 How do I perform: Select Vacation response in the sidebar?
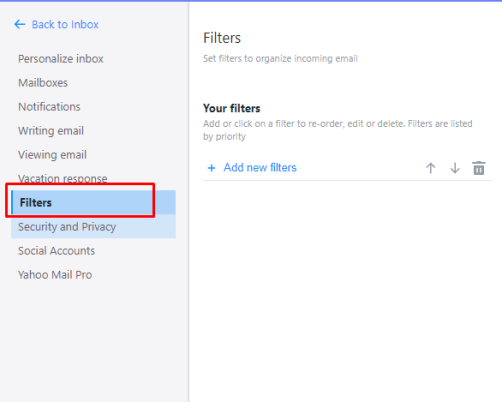63,179
